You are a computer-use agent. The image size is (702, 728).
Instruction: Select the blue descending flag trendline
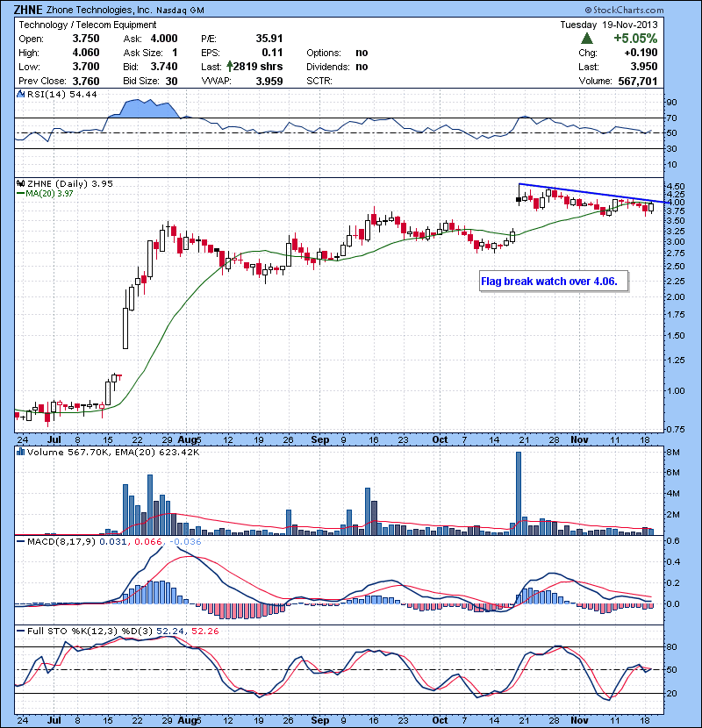click(x=588, y=193)
